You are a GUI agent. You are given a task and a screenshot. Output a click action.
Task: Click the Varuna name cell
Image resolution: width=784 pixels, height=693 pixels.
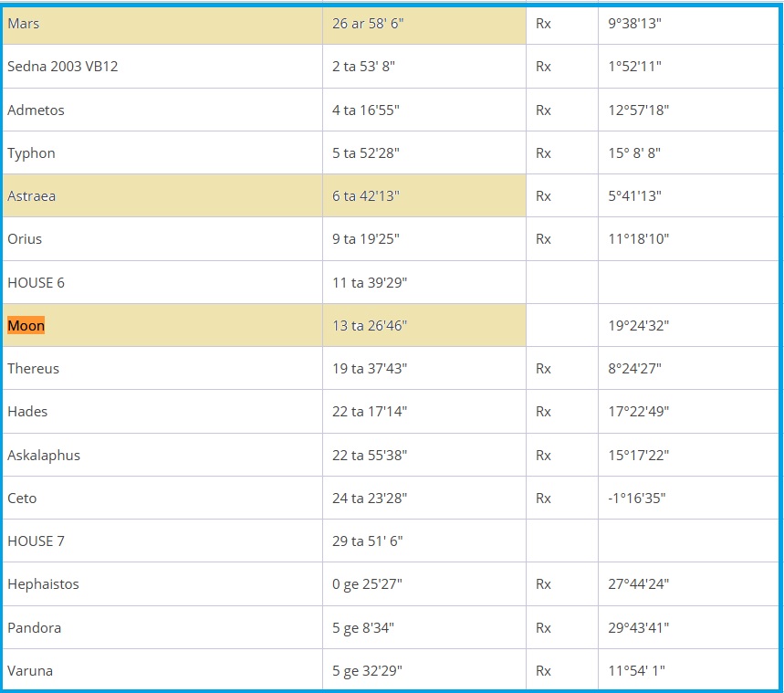30,671
